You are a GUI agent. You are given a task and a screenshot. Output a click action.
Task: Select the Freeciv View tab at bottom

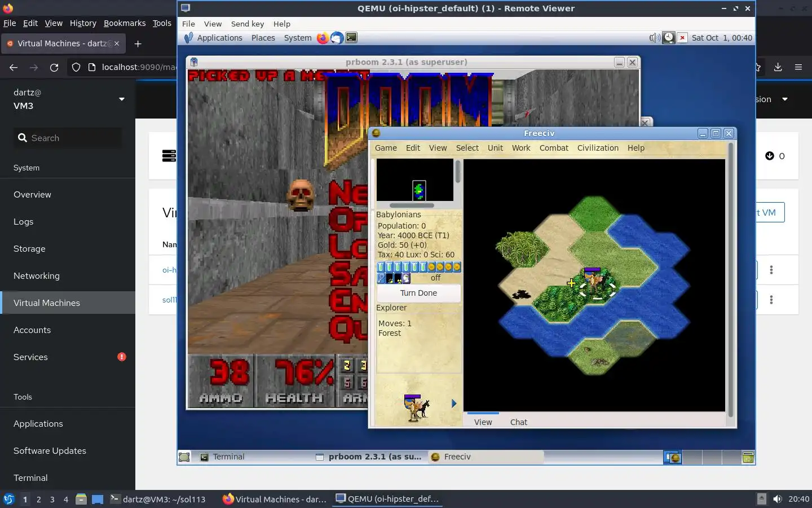(483, 422)
